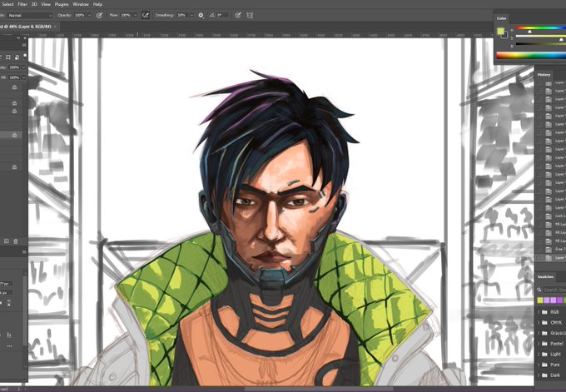Viewport: 566px width, 392px height.
Task: Open the 3D menu
Action: click(34, 4)
